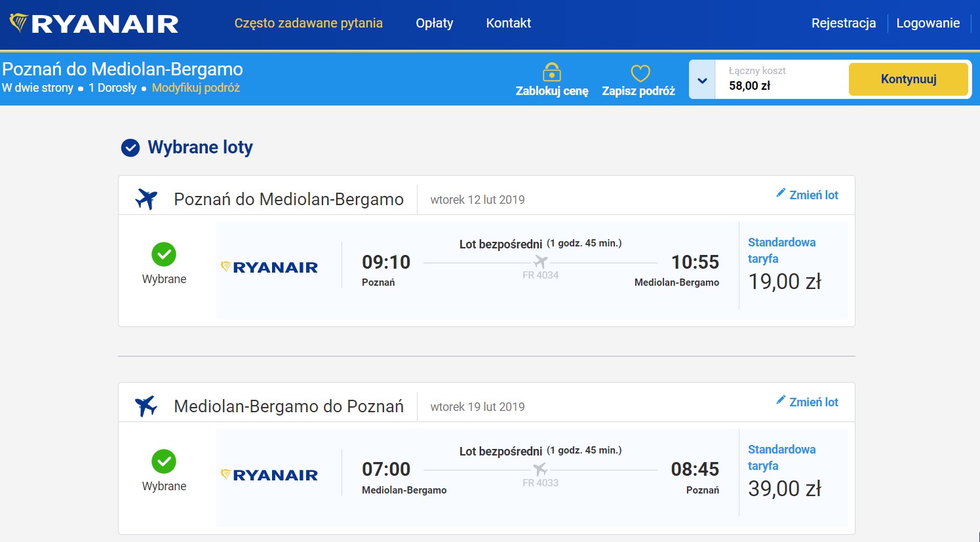Click the heart icon above Zapisz podróż
Screen dimensions: 980x542
pyautogui.click(x=640, y=73)
